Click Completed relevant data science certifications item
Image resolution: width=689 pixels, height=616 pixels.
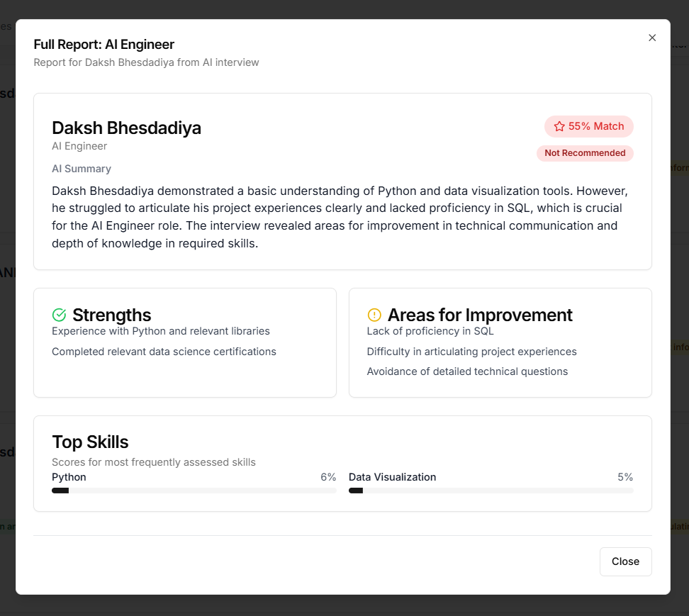[x=164, y=352]
